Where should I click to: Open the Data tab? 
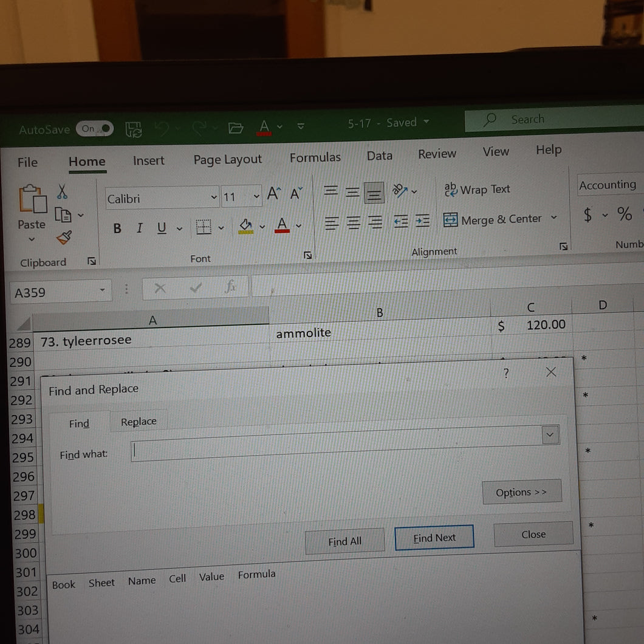click(380, 156)
